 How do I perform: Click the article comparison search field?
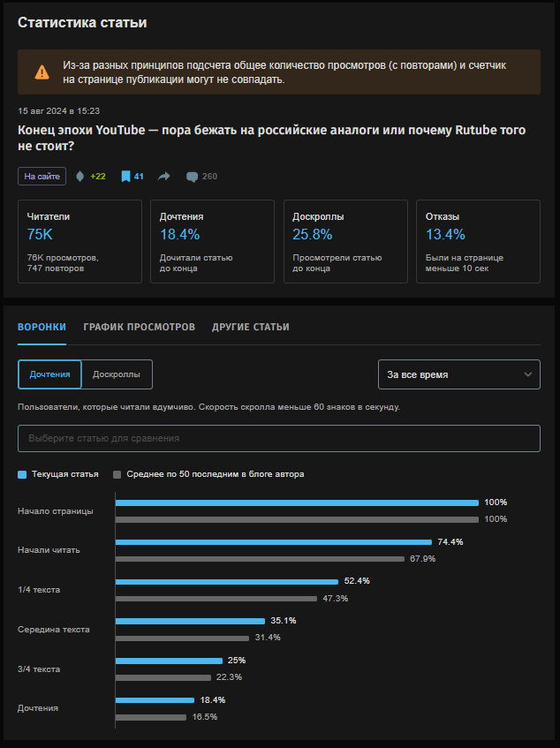(278, 438)
